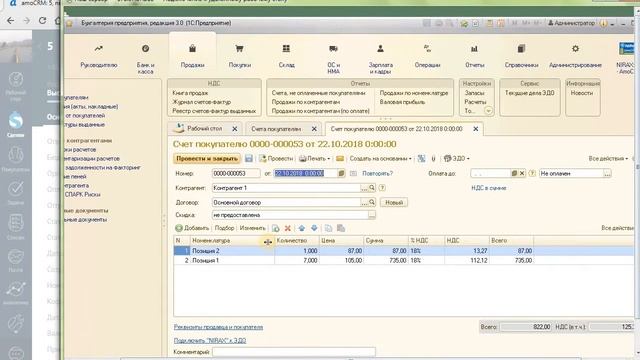Viewport: 640px width, 360px height.
Task: Open the Скидка field's ellipsis selector
Action: pyautogui.click(x=371, y=215)
